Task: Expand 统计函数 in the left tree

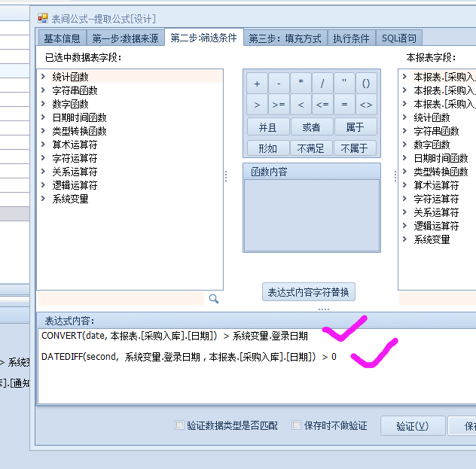Action: click(x=44, y=77)
